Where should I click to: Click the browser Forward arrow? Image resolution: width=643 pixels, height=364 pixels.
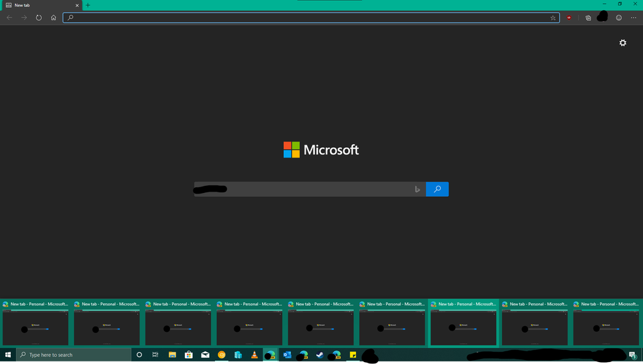[x=24, y=17]
